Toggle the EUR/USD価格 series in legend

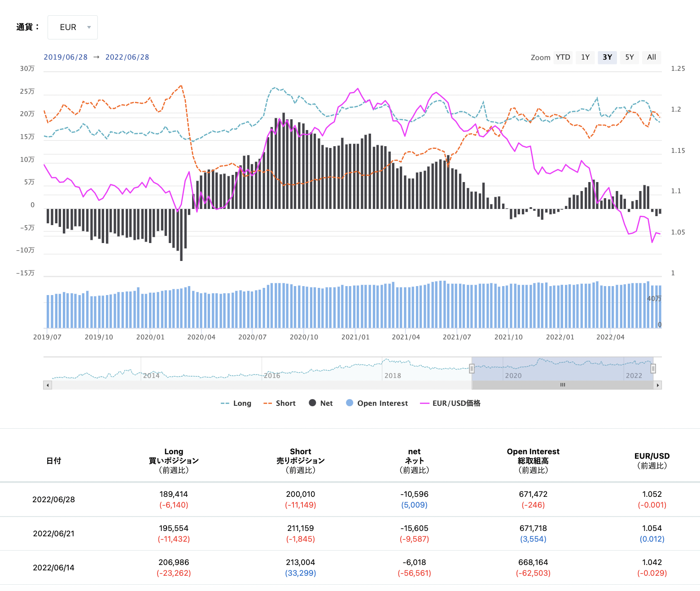coord(450,404)
